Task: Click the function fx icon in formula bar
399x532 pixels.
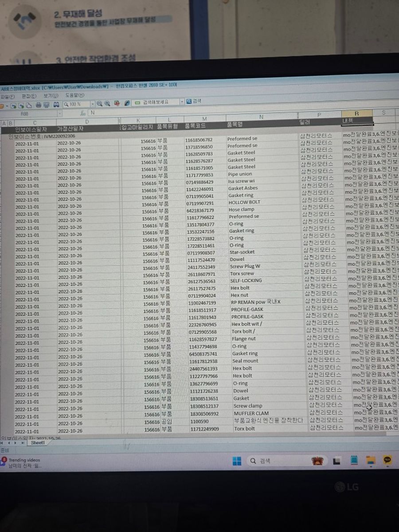Action: point(83,113)
